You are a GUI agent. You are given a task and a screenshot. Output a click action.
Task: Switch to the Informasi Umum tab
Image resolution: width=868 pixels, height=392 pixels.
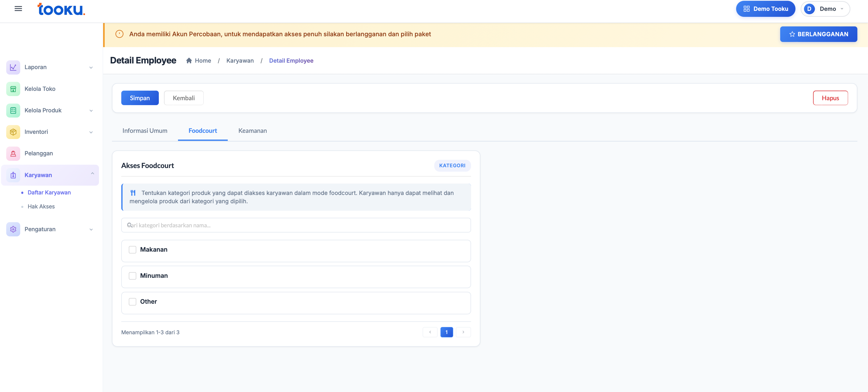pos(145,131)
